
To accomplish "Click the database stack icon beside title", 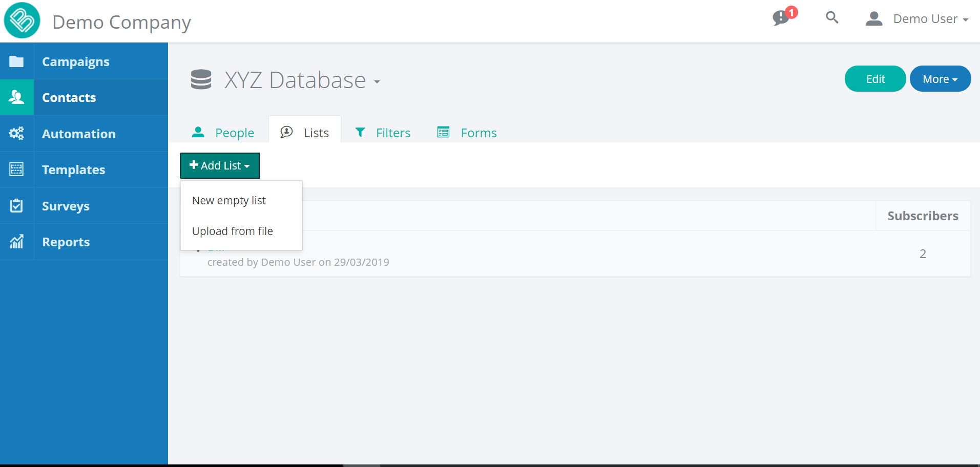I will point(201,80).
